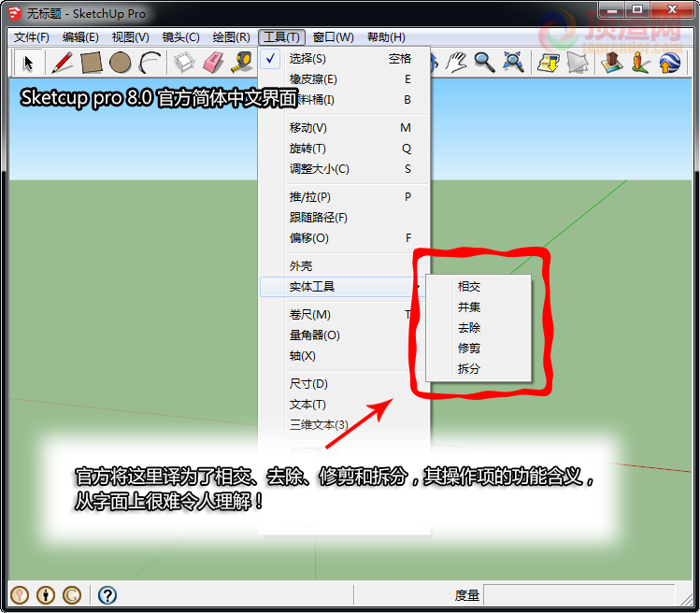Choose 旋转(T) from the menu
Viewport: 700px width, 613px height.
[344, 149]
